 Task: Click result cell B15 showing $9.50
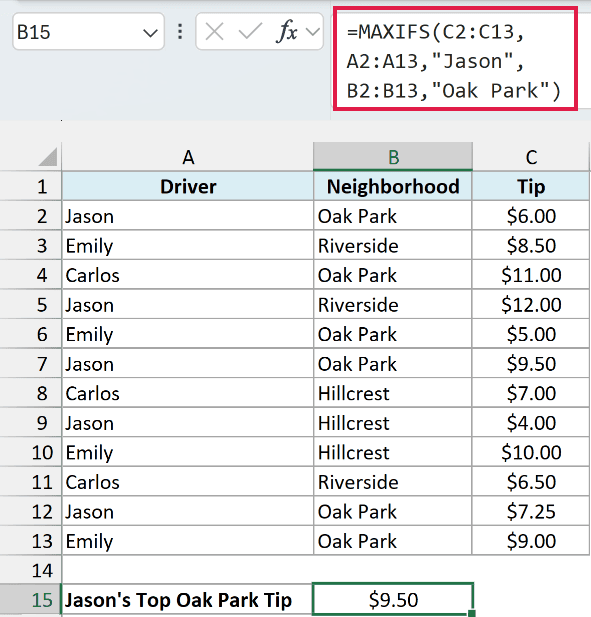tap(393, 600)
